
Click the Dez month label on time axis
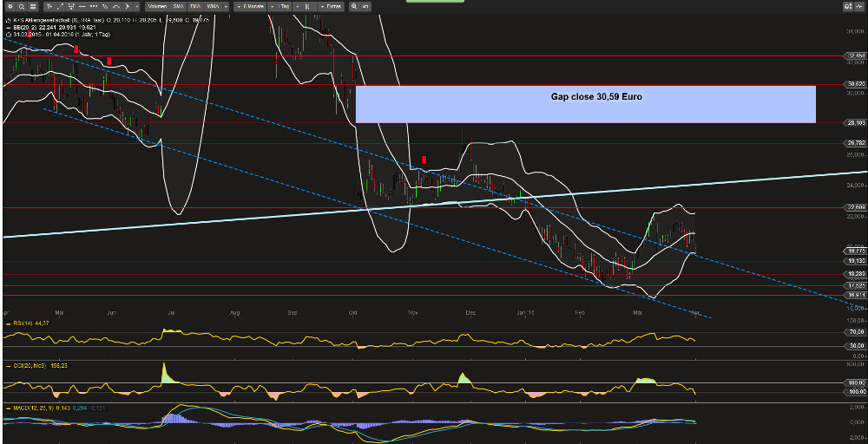tap(471, 313)
